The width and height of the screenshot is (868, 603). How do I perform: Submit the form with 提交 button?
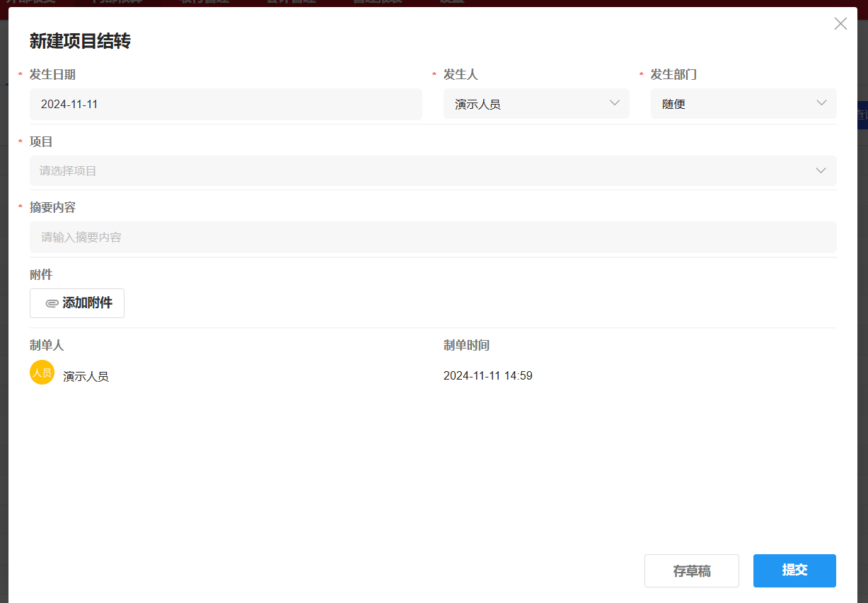(x=794, y=570)
